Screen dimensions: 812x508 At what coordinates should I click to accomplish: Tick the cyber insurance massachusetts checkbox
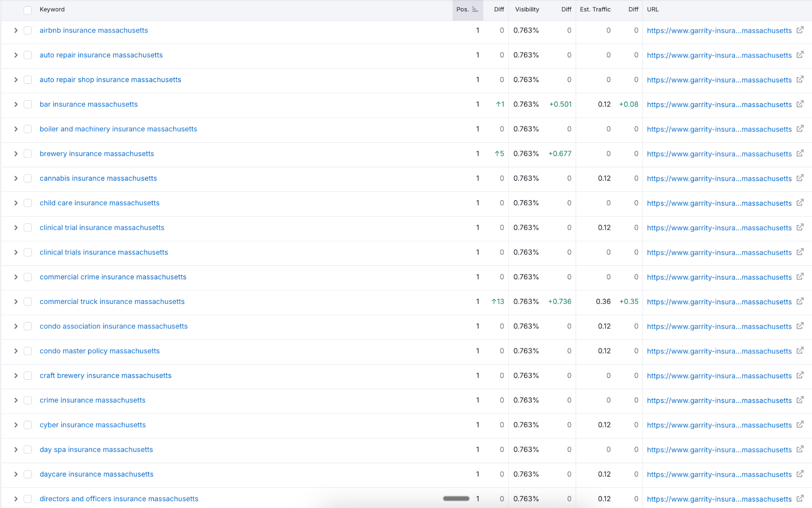tap(27, 425)
